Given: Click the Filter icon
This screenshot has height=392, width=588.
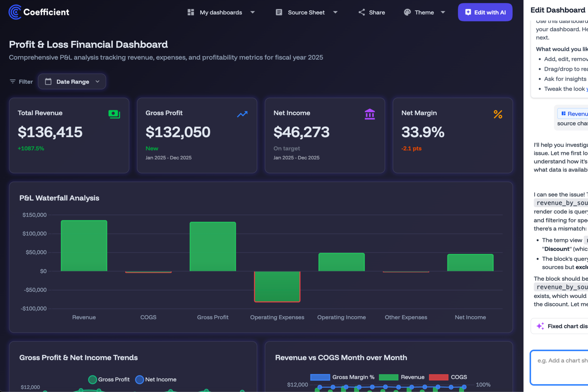Looking at the screenshot, I should (x=12, y=81).
